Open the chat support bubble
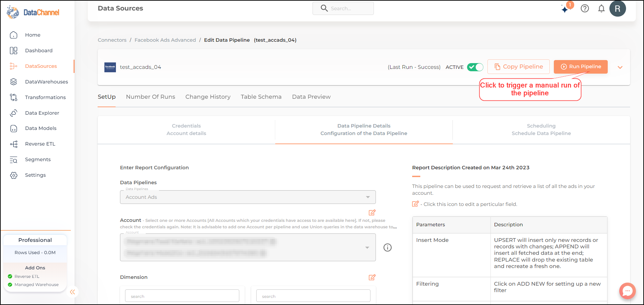The height and width of the screenshot is (305, 644). click(627, 291)
